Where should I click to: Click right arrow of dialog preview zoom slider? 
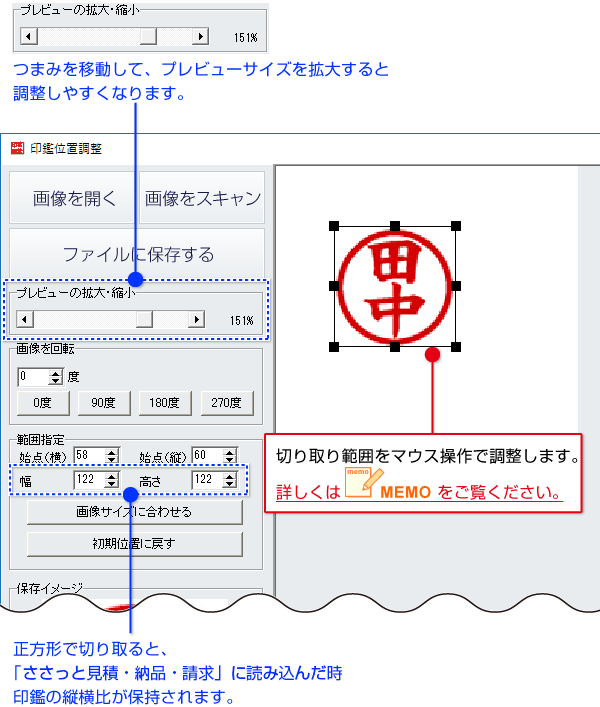pyautogui.click(x=197, y=320)
